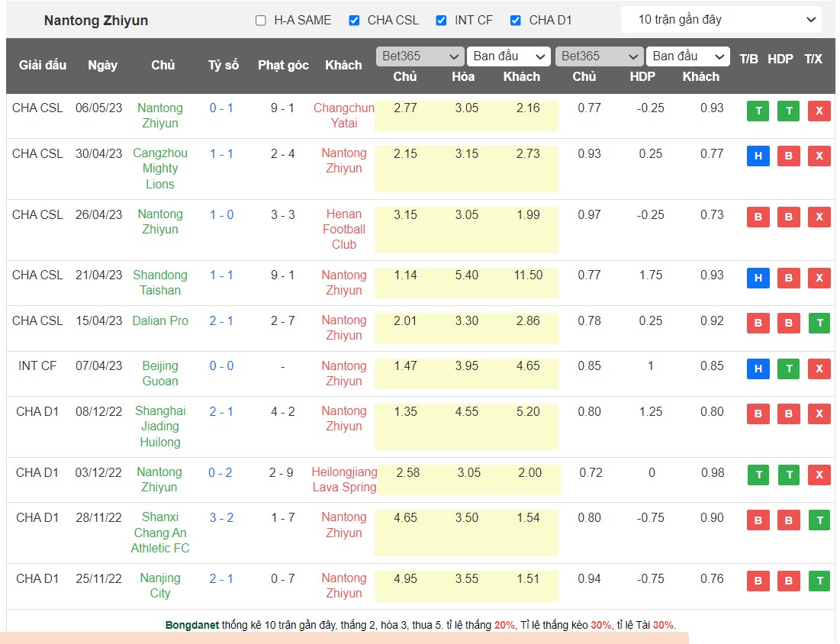The image size is (840, 644).
Task: Open the '10 trận gần đây' dropdown
Action: click(x=721, y=20)
